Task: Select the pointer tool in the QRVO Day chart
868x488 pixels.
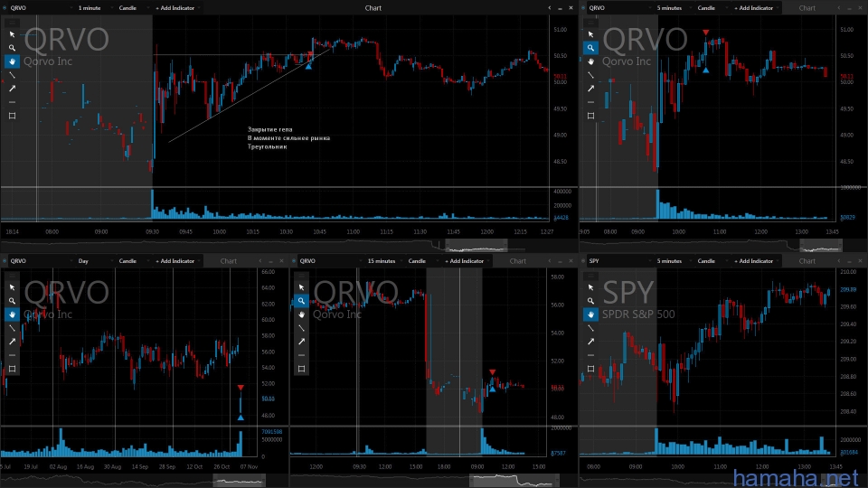Action: [x=12, y=287]
